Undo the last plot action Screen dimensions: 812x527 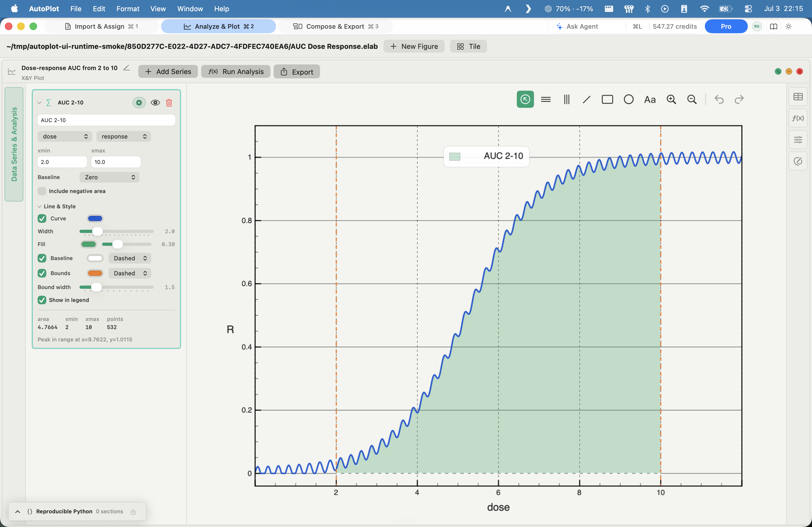[x=719, y=99]
